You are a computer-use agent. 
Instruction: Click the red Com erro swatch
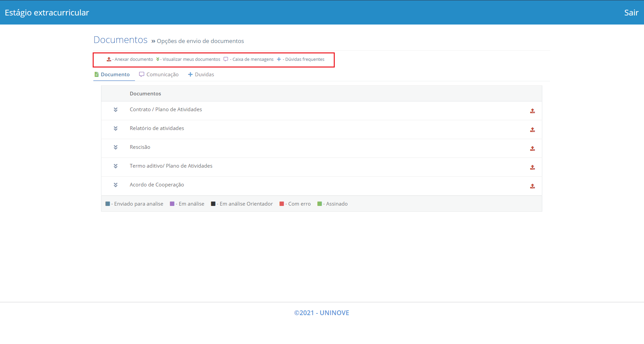[282, 204]
